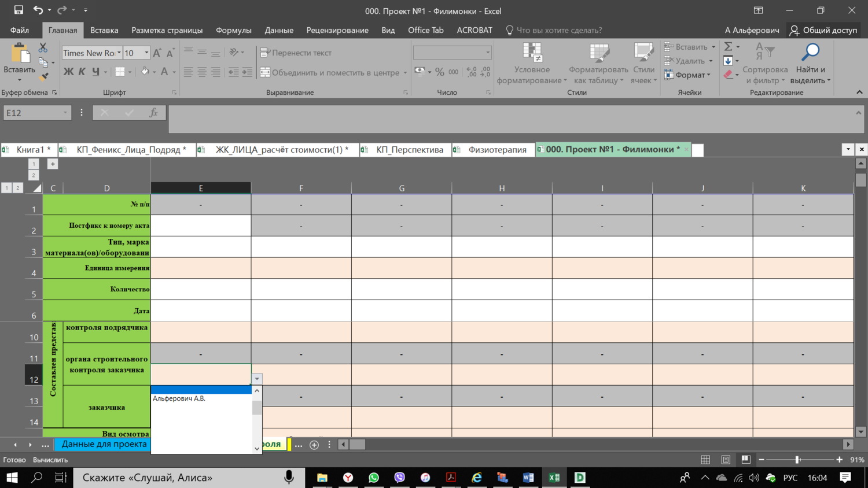
Task: Select the Данные для проекта sheet tab
Action: [104, 444]
